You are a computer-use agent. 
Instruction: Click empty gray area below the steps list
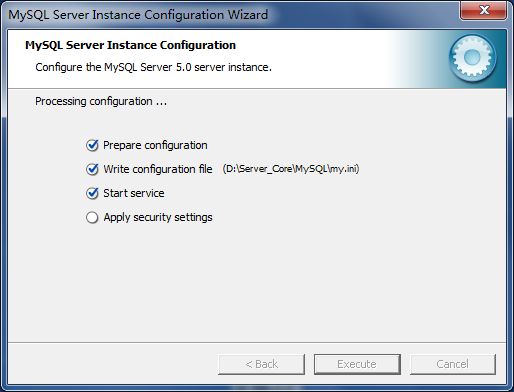click(257, 283)
